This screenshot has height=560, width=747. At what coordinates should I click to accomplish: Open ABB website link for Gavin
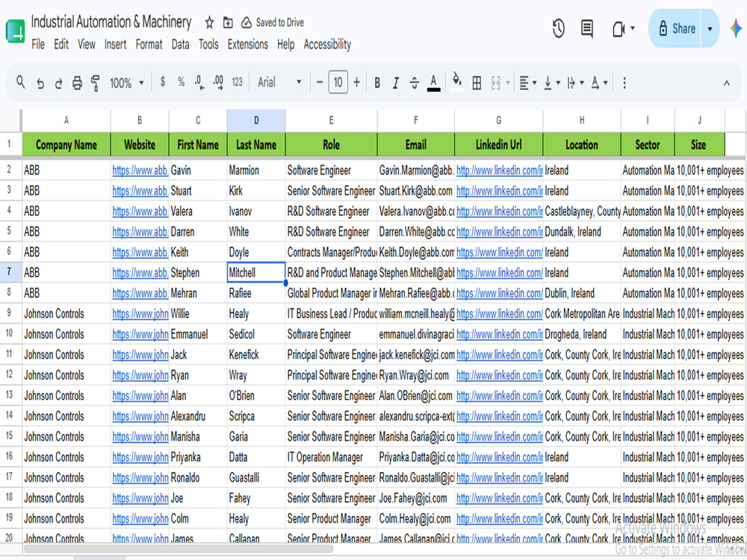pos(140,170)
